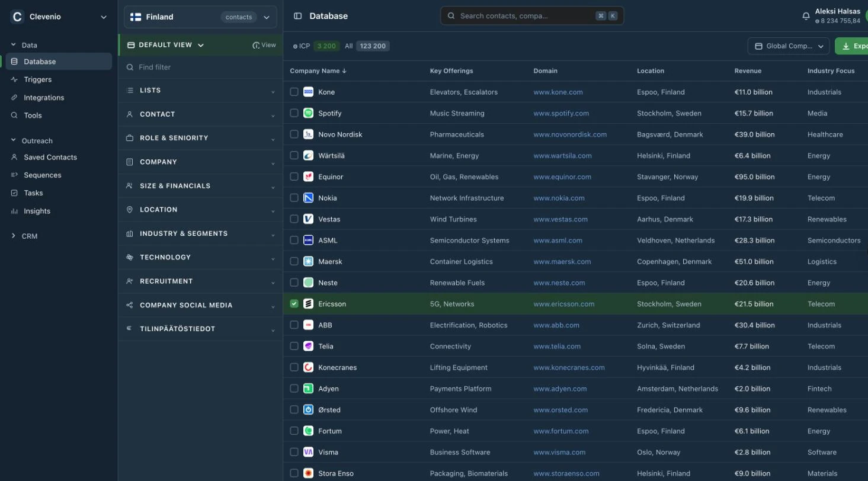Screen dimensions: 868x481
Task: Click the Neste company logo
Action: click(308, 283)
